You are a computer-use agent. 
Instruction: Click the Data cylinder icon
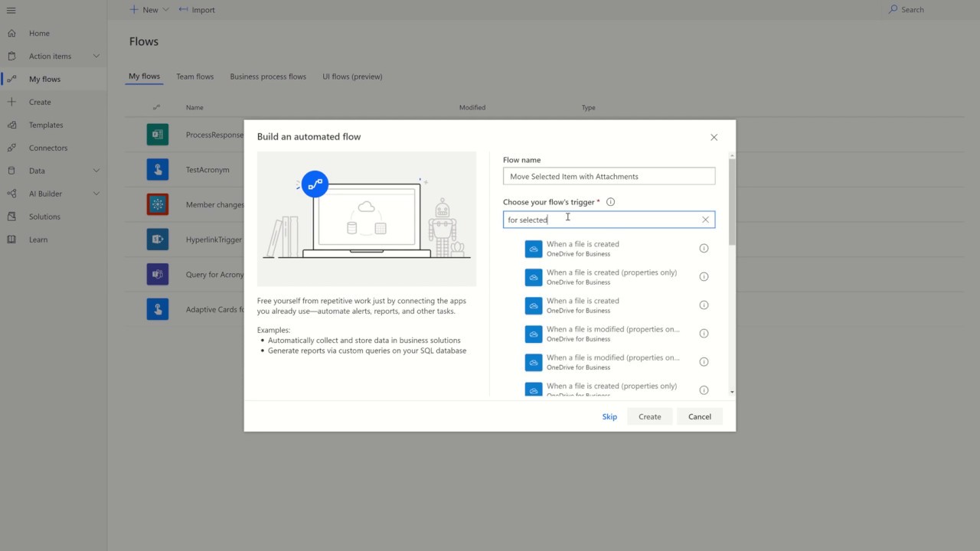11,171
